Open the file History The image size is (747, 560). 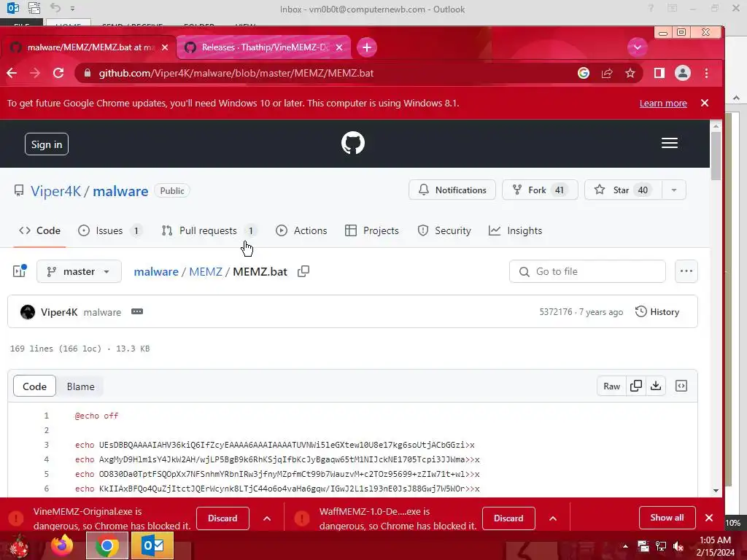(657, 312)
